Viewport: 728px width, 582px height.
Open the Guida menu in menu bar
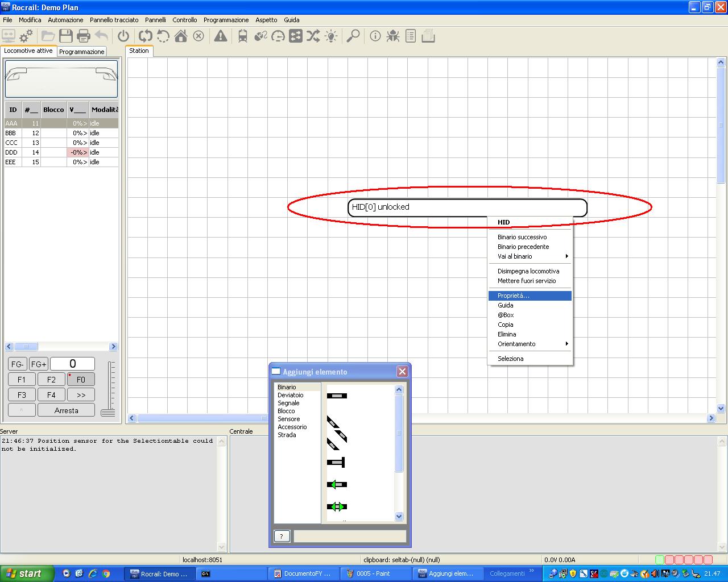pos(292,20)
